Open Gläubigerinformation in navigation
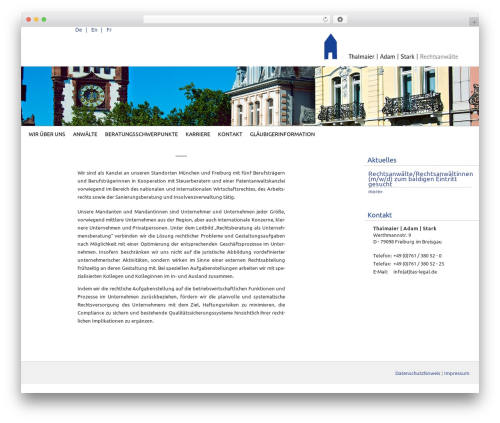Screen dimensions: 500x423 tap(282, 134)
